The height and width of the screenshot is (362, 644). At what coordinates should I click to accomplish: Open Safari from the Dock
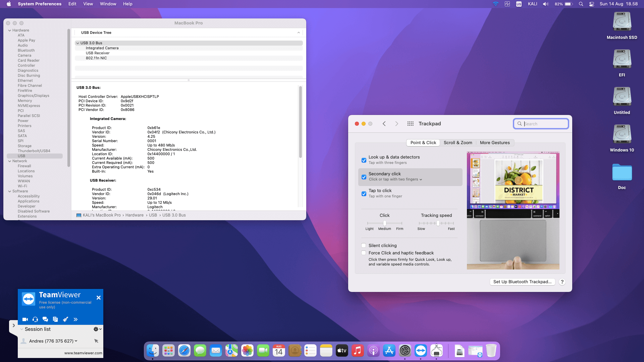pyautogui.click(x=184, y=351)
